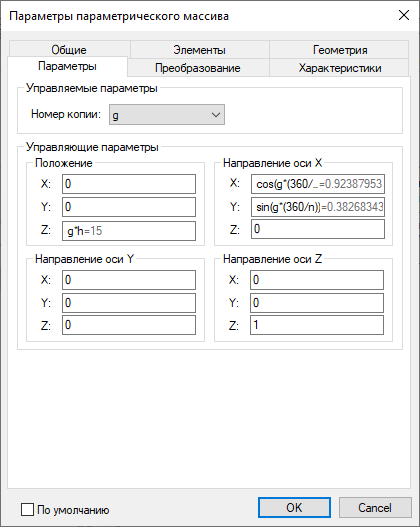
Task: Open the Характеристики tab
Action: click(x=339, y=68)
